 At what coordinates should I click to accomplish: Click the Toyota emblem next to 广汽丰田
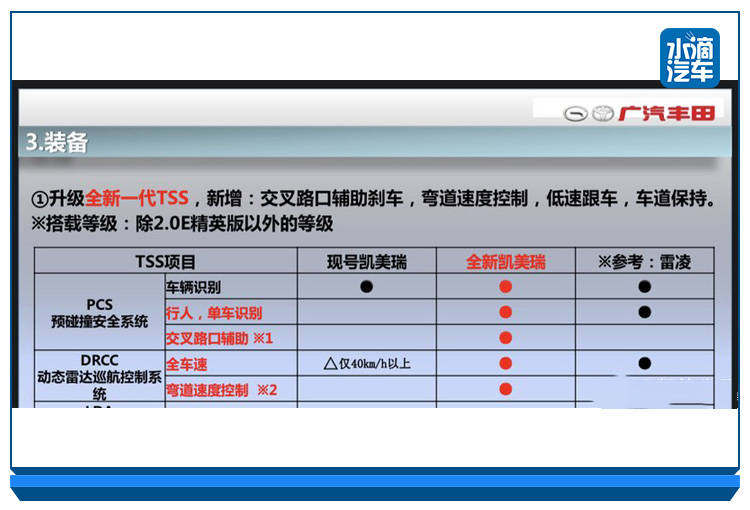click(x=603, y=113)
